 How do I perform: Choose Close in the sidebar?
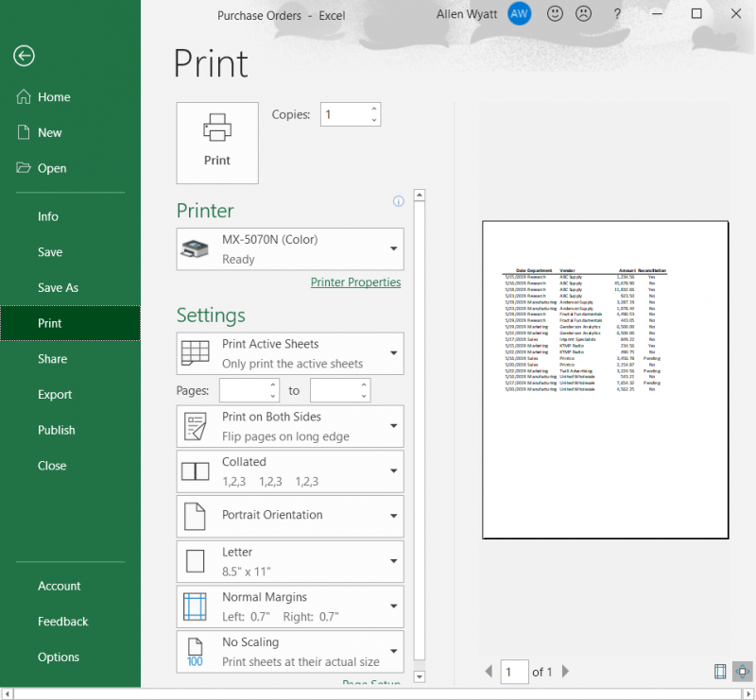pos(70,466)
